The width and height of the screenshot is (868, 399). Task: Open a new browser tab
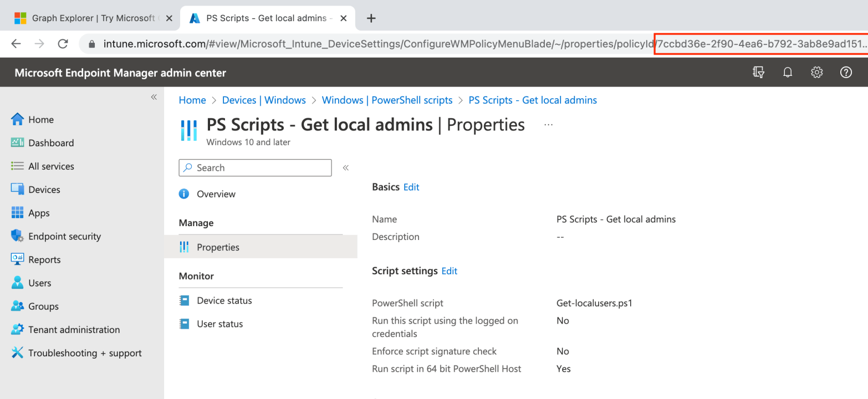(x=371, y=18)
